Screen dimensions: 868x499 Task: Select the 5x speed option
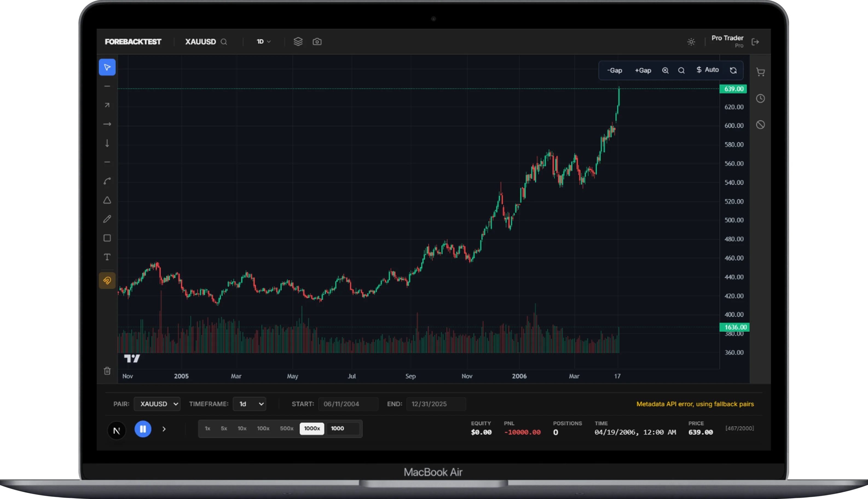tap(224, 428)
